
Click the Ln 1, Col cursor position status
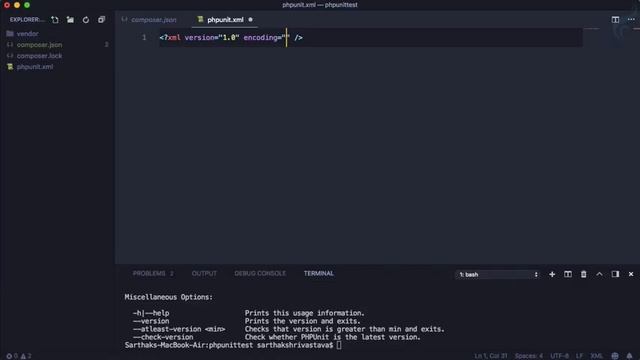click(490, 356)
